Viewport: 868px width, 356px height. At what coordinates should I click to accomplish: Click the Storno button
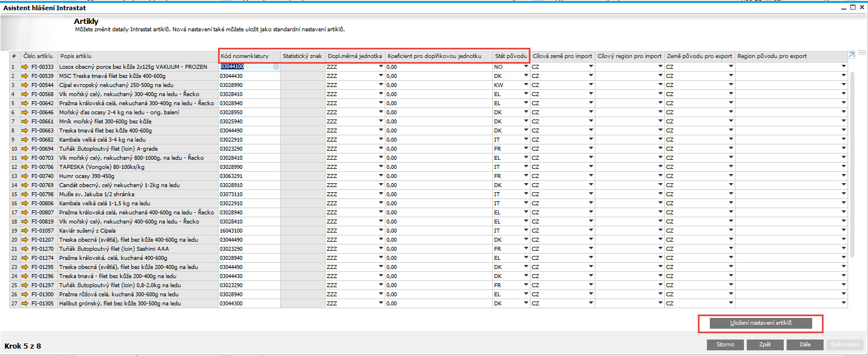[x=725, y=345]
